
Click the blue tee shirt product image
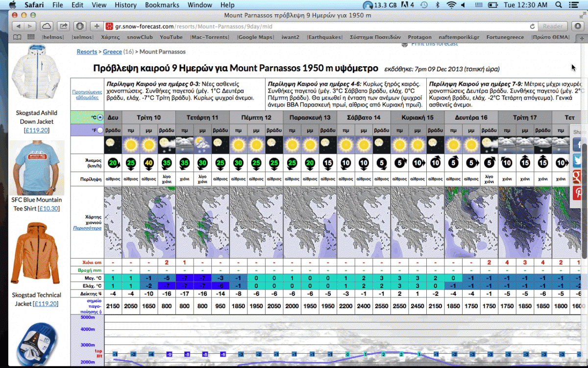37,168
